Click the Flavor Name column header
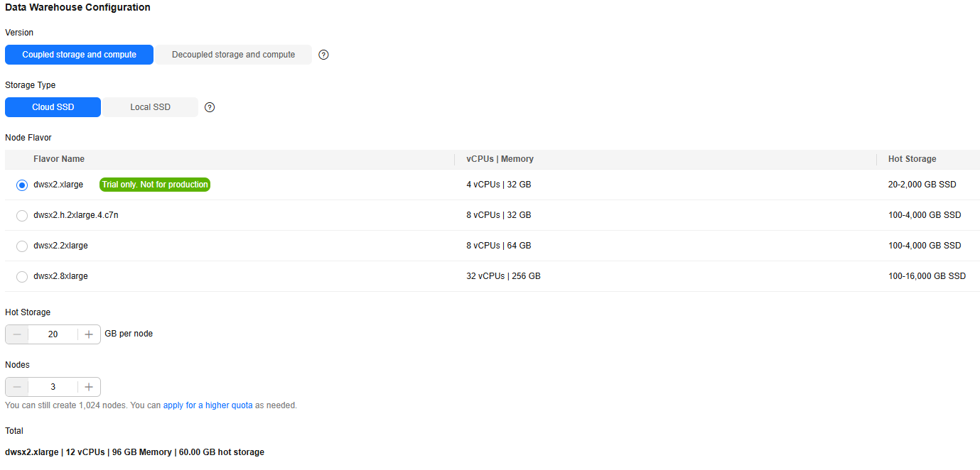Screen dimensions: 980x470 click(59, 159)
